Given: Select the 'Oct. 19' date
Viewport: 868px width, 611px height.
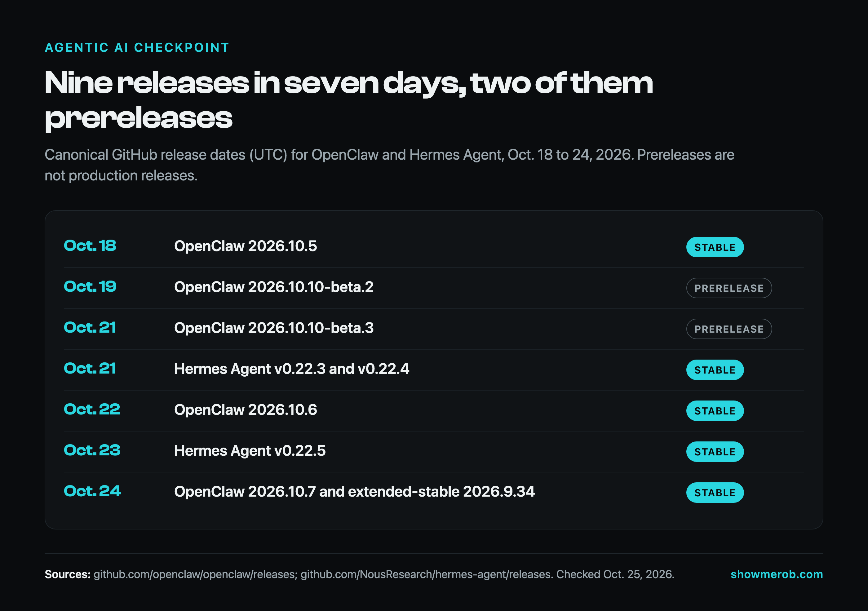Looking at the screenshot, I should pyautogui.click(x=90, y=287).
